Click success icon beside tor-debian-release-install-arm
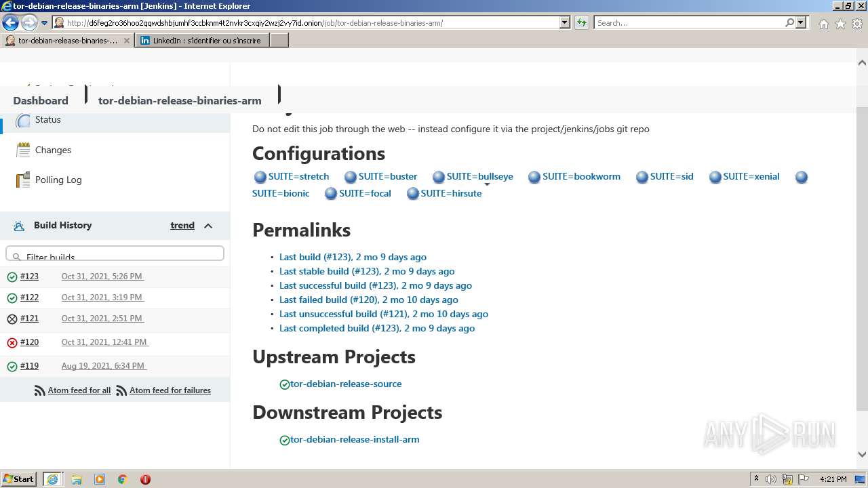 pos(285,440)
